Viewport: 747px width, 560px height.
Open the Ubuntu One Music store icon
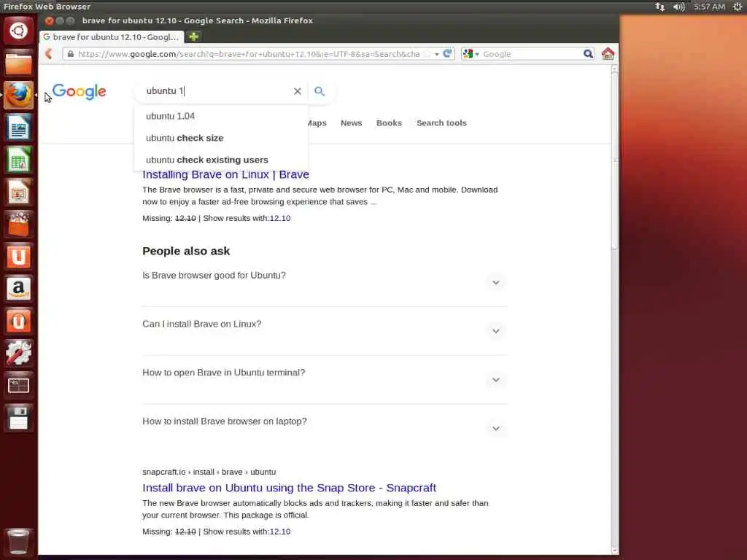point(18,321)
